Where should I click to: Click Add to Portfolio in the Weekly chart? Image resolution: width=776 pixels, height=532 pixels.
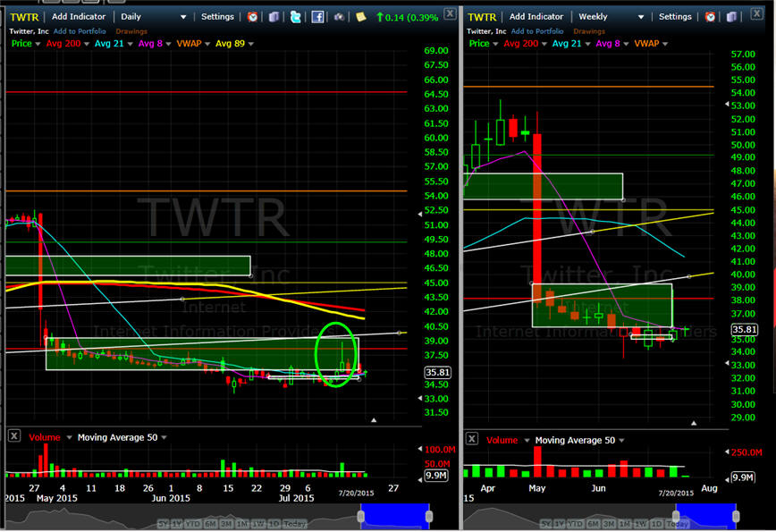537,31
